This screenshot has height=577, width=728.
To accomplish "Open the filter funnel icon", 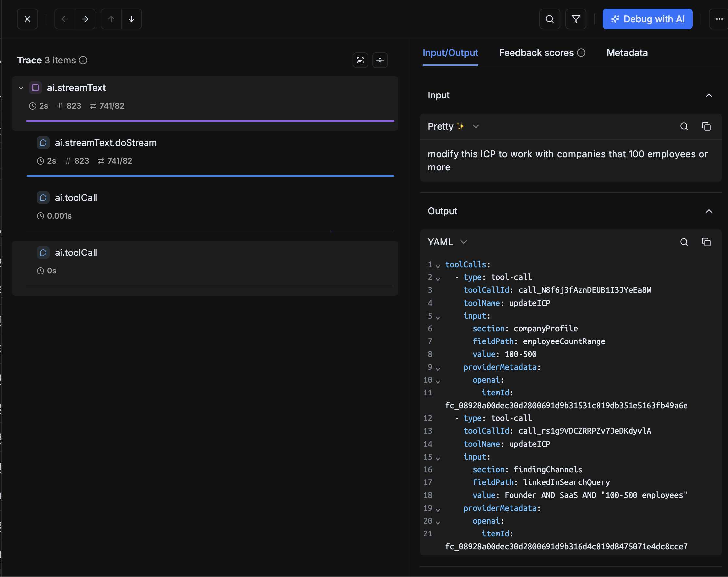I will point(576,19).
